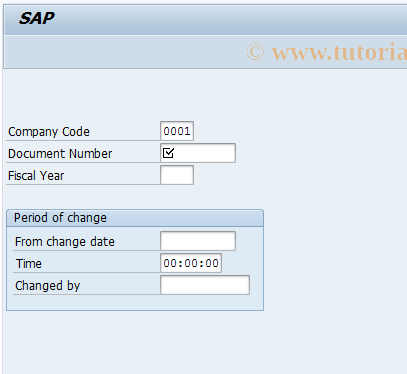Click the Period of change group header
The image size is (407, 374).
point(135,218)
